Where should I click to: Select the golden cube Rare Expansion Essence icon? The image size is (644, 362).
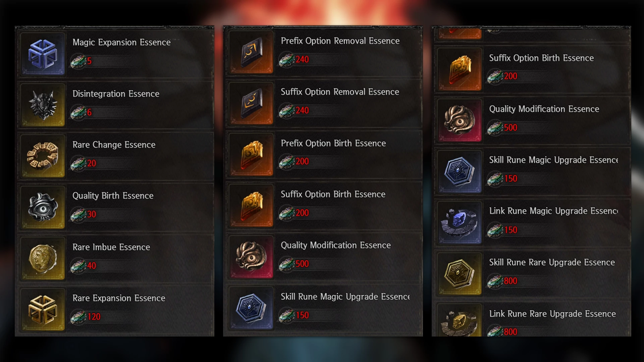(43, 310)
